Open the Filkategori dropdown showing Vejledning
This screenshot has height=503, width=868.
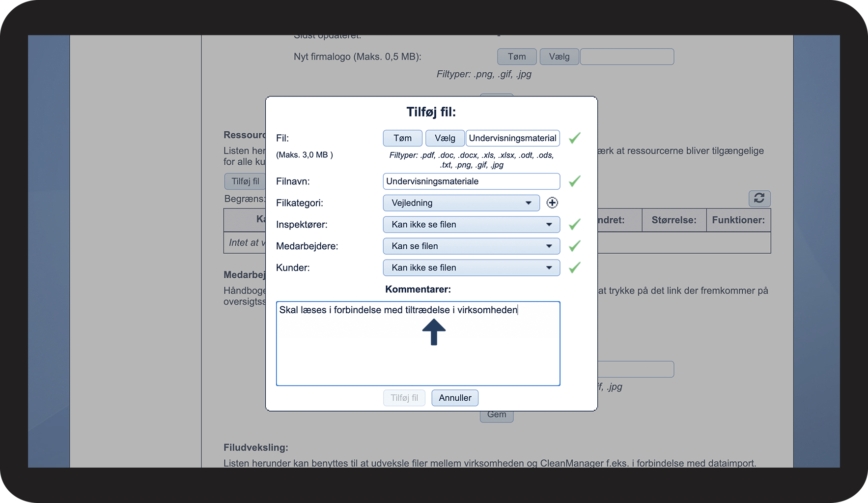[x=461, y=203]
